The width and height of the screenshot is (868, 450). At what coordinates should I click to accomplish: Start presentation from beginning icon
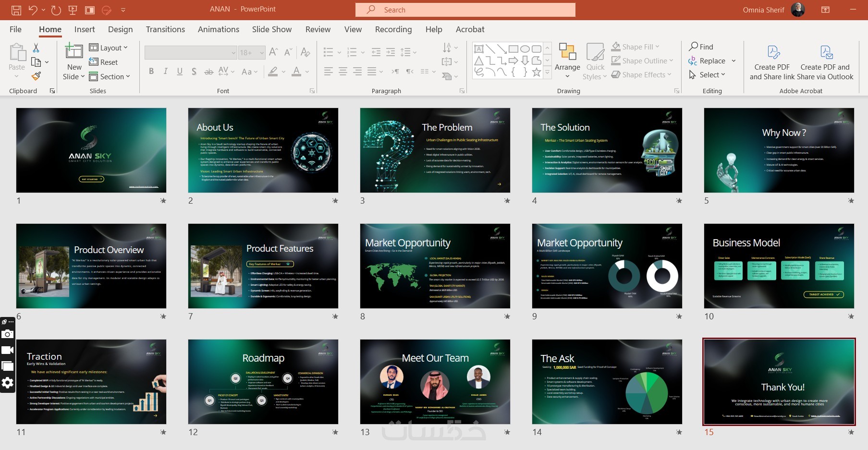[x=73, y=10]
